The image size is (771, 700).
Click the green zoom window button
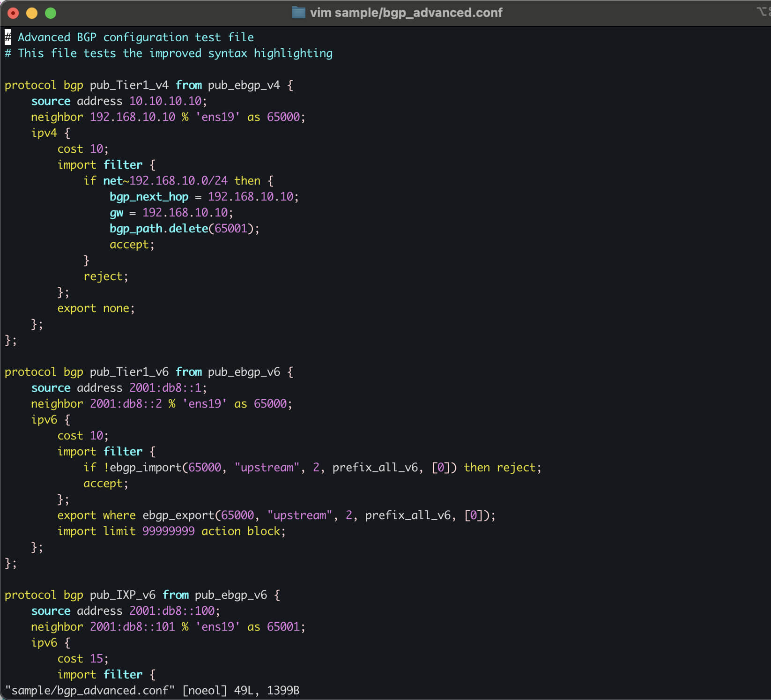click(x=51, y=13)
